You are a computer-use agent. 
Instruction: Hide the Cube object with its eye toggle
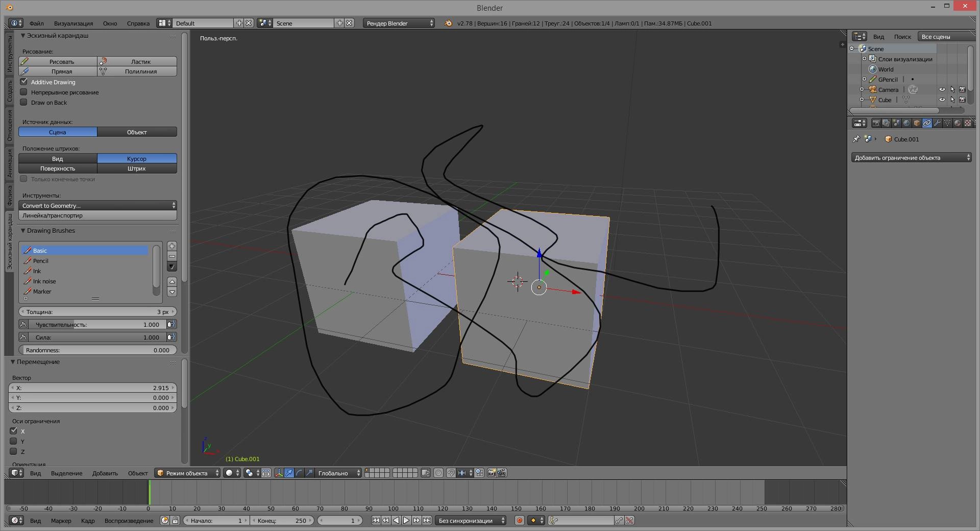click(942, 100)
